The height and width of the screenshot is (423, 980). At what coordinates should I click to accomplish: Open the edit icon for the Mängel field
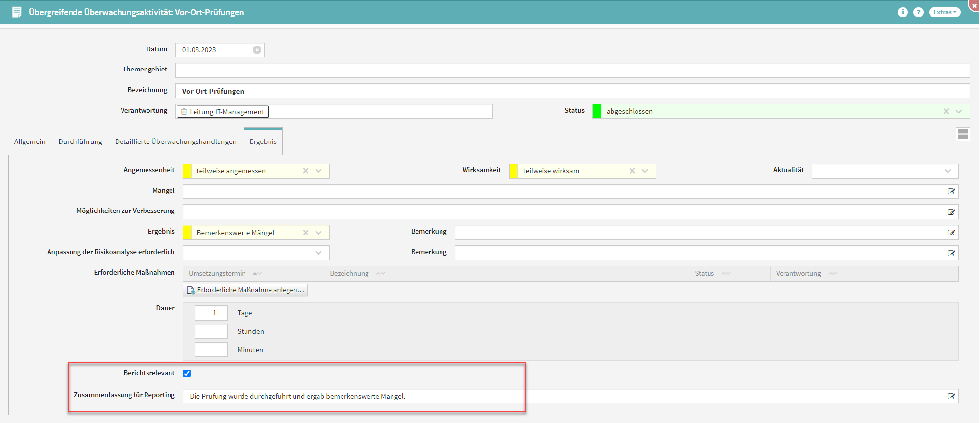click(x=951, y=191)
